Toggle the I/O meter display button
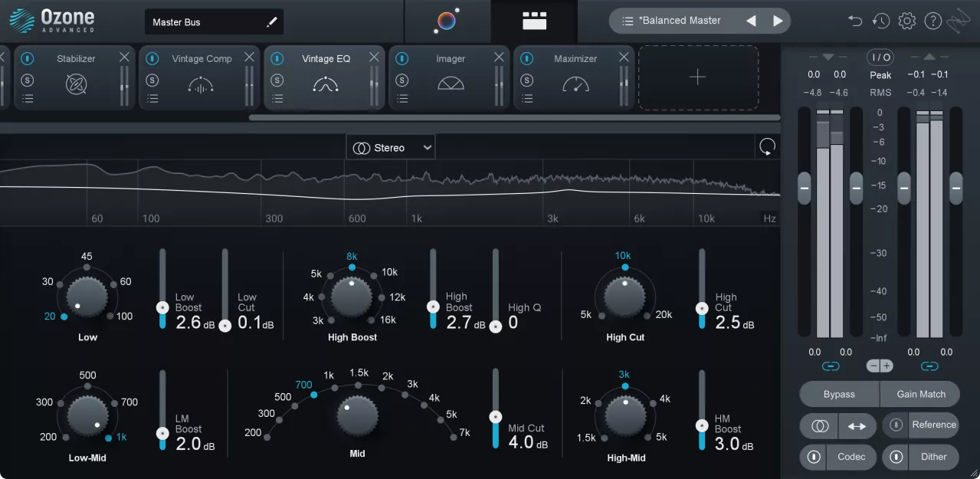Screen dimensions: 980x479 (880, 57)
